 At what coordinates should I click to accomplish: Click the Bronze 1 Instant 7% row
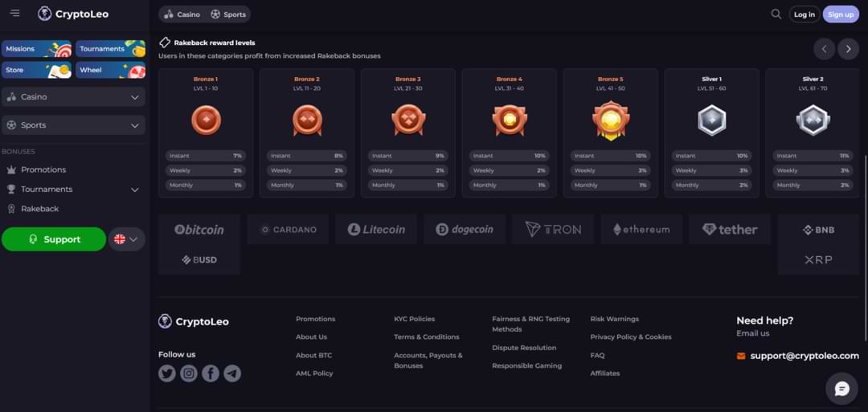coord(206,156)
